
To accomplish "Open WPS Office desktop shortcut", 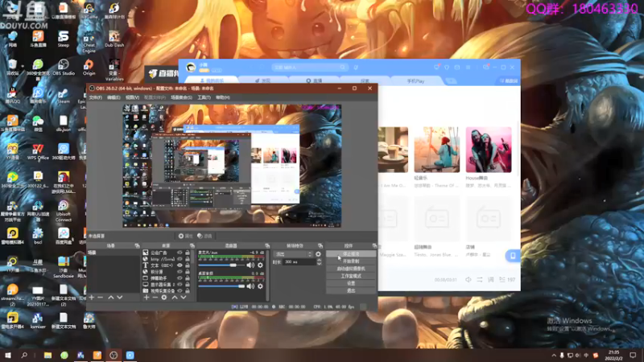I will click(x=38, y=152).
